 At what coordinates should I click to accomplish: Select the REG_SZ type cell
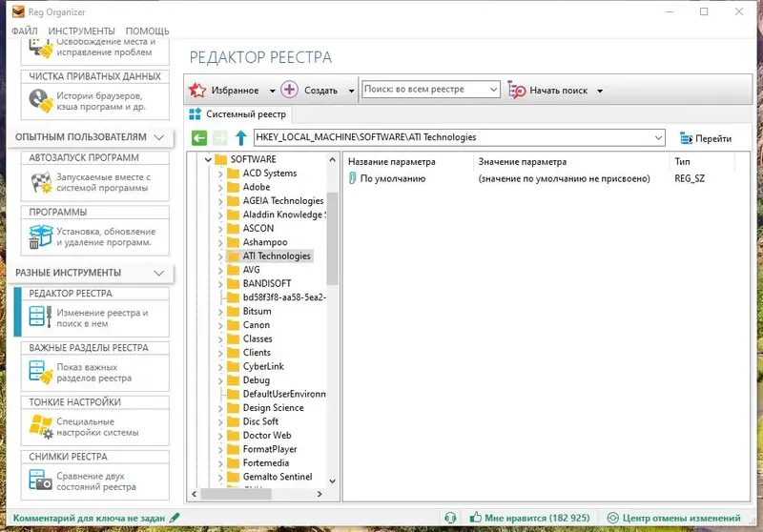tap(689, 178)
